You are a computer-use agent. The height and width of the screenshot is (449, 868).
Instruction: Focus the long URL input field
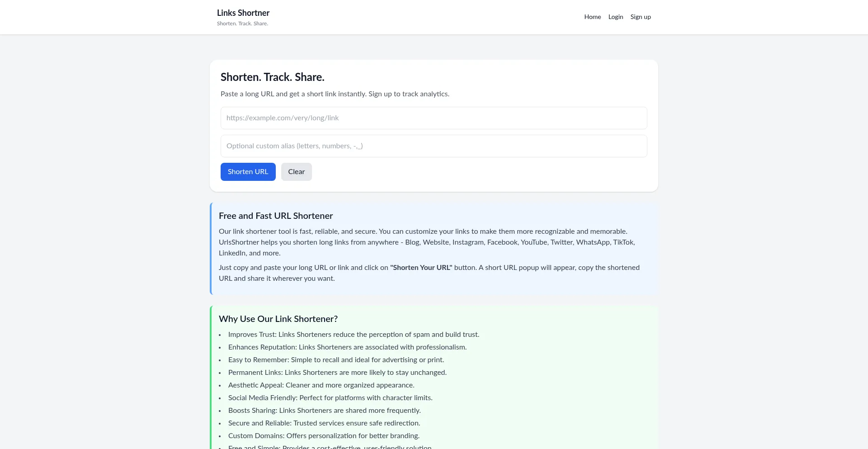(434, 118)
